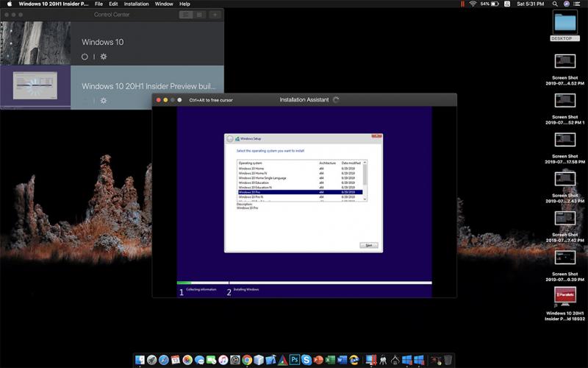
Task: Launch PowerPoint from the Dock
Action: tap(318, 360)
